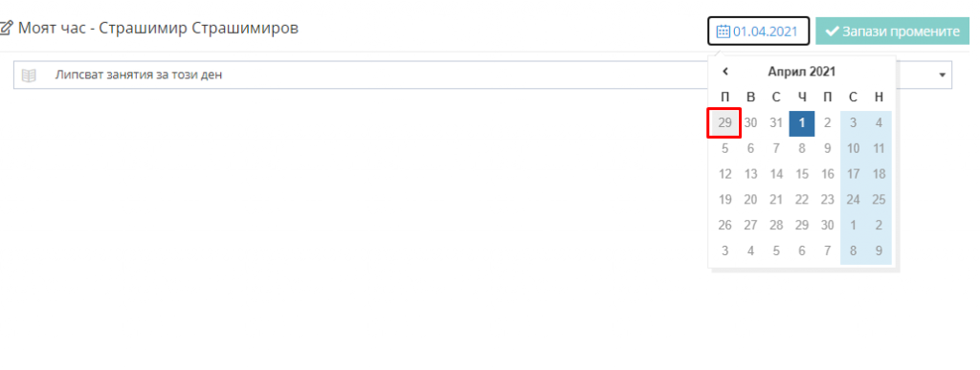This screenshot has height=370, width=980.
Task: Choose Saturday April 10 in calendar
Action: [853, 148]
